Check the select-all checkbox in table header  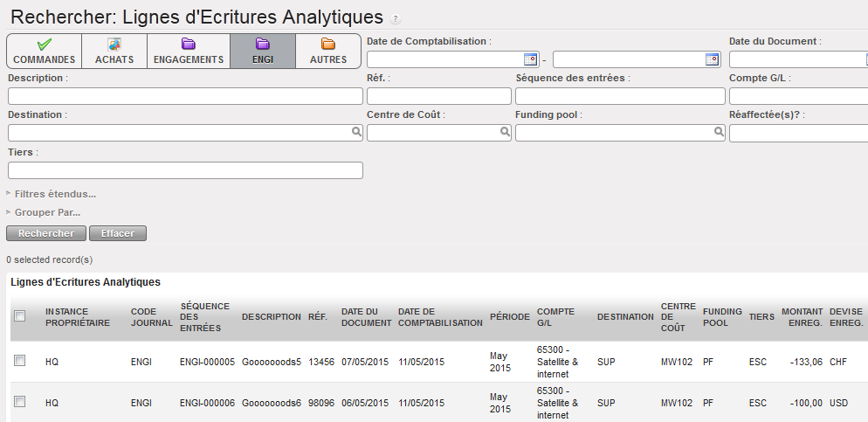pos(20,316)
